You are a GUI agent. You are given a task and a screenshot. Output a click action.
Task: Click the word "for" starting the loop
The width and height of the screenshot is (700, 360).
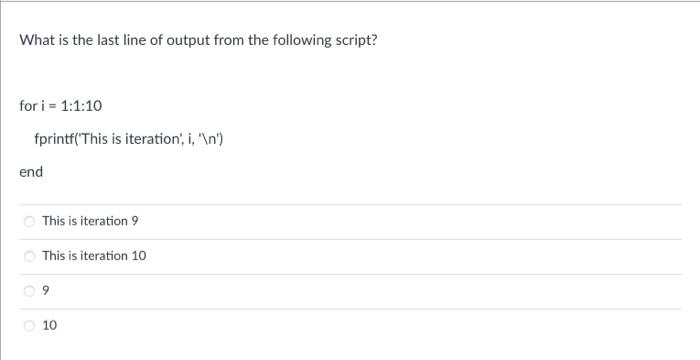[x=29, y=106]
